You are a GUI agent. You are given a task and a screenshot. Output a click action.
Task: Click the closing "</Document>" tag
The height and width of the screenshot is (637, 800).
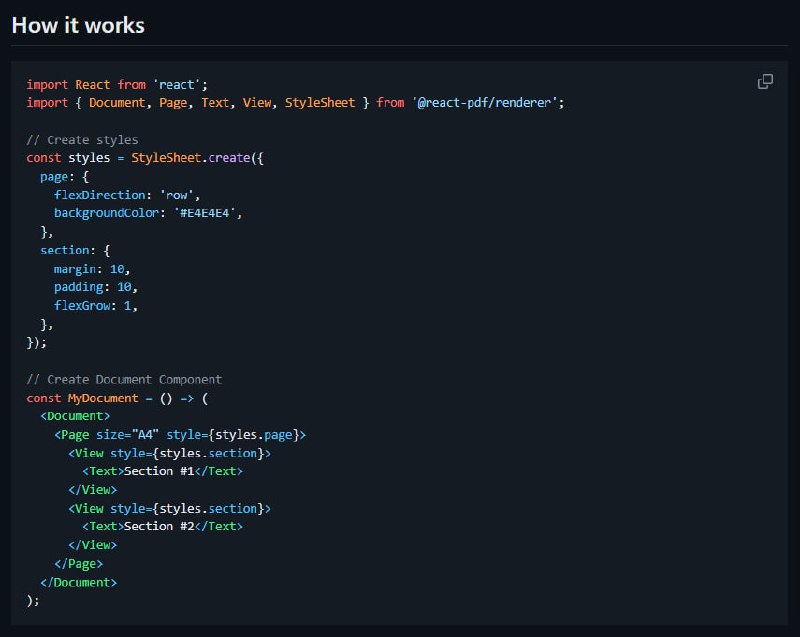[x=79, y=582]
